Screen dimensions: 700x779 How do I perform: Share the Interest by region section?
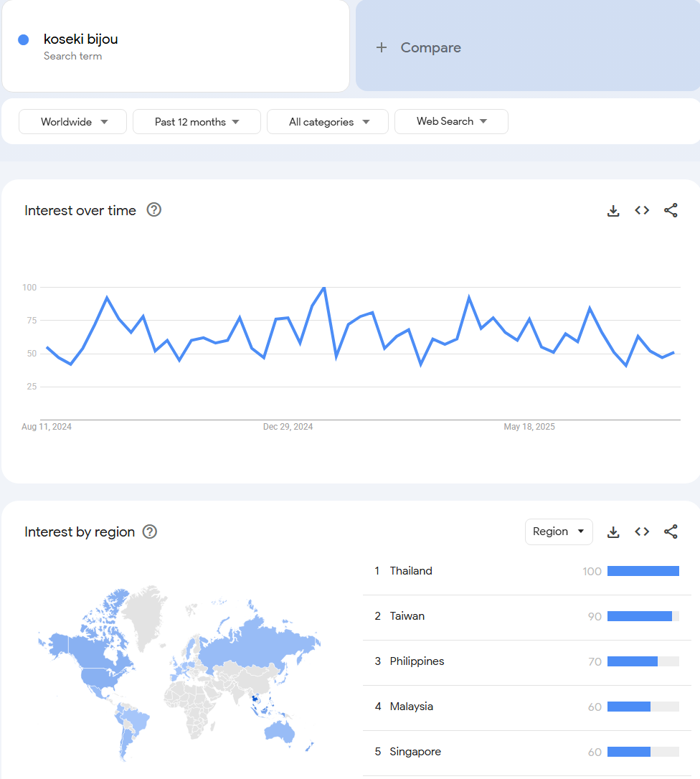click(671, 532)
